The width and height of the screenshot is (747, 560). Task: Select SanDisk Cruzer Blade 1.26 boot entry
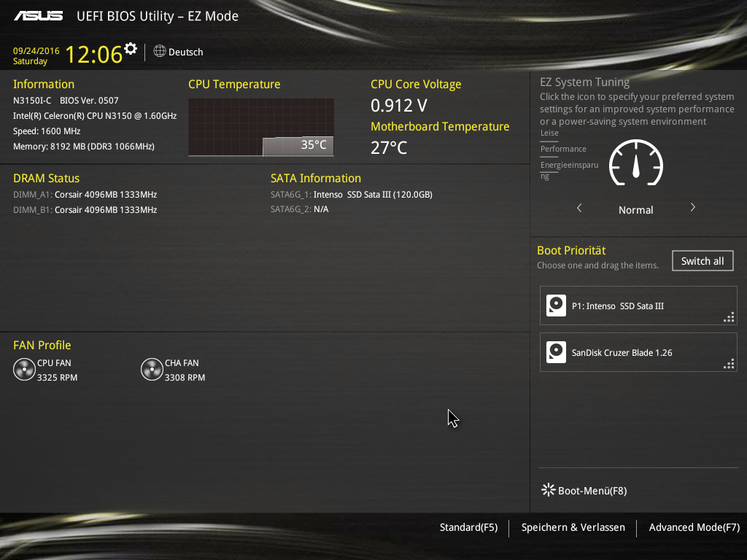[x=638, y=352]
